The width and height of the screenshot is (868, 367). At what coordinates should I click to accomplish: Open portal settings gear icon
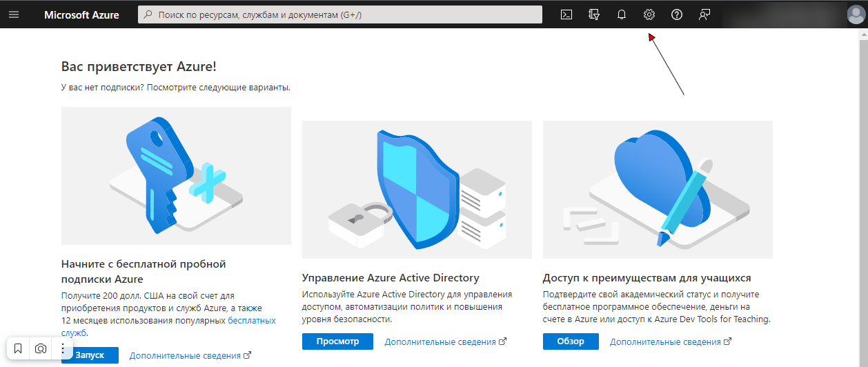click(649, 14)
